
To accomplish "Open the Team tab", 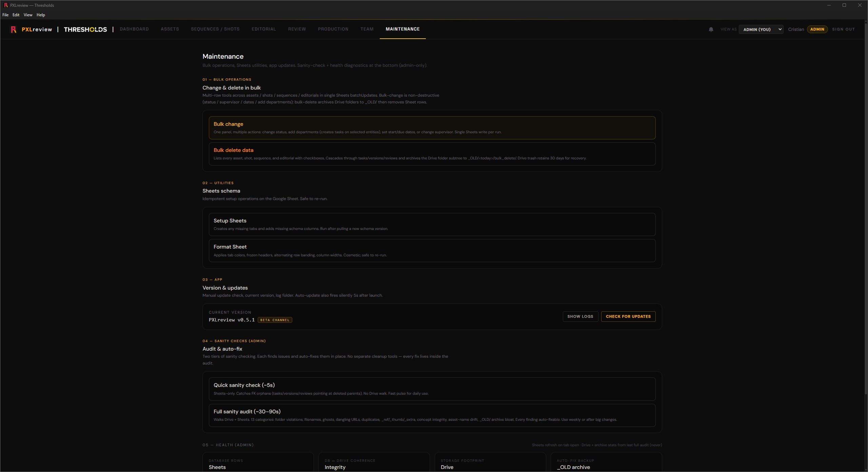I will 367,29.
